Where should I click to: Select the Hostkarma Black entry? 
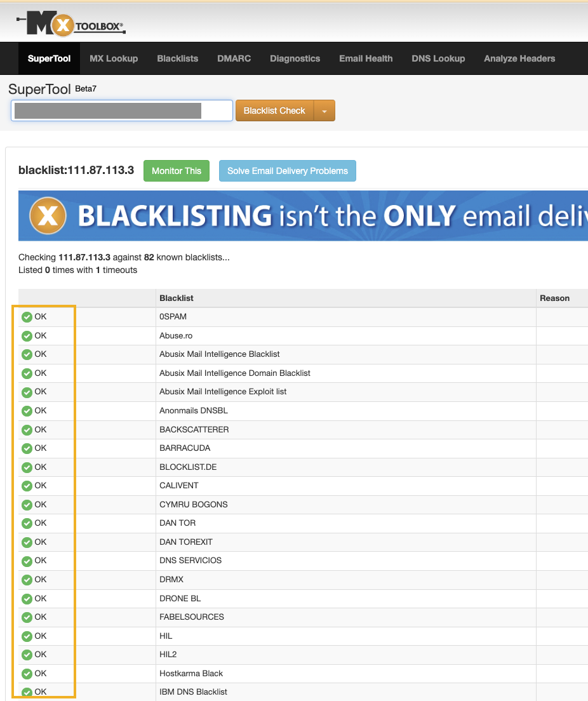pyautogui.click(x=191, y=673)
